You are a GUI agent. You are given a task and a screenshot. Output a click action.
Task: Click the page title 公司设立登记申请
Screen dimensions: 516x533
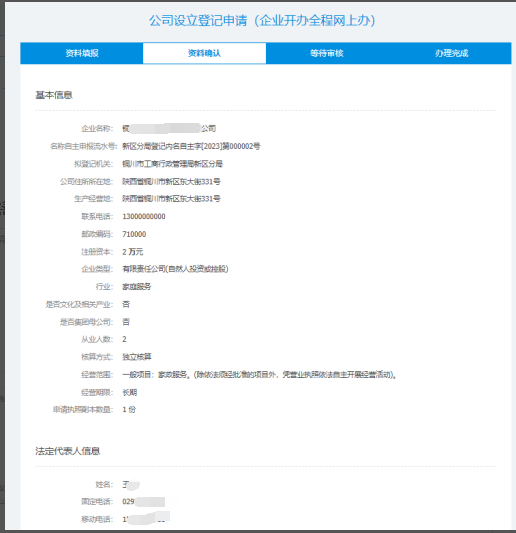pos(198,20)
